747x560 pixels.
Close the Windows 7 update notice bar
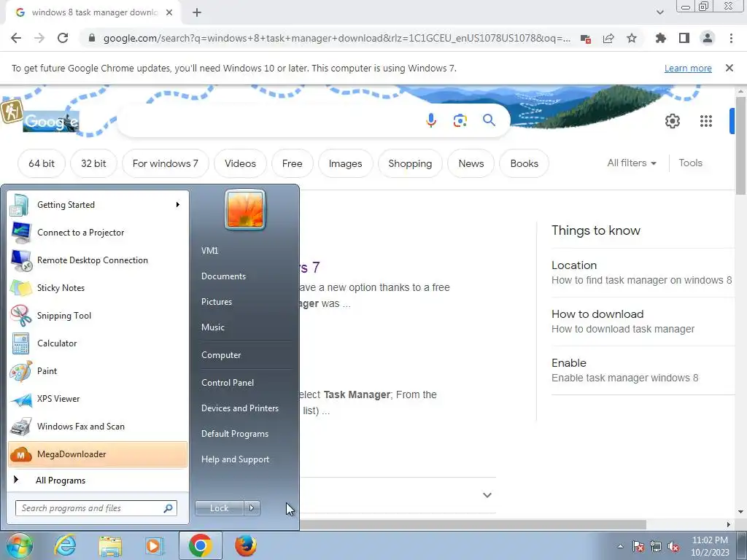[729, 68]
